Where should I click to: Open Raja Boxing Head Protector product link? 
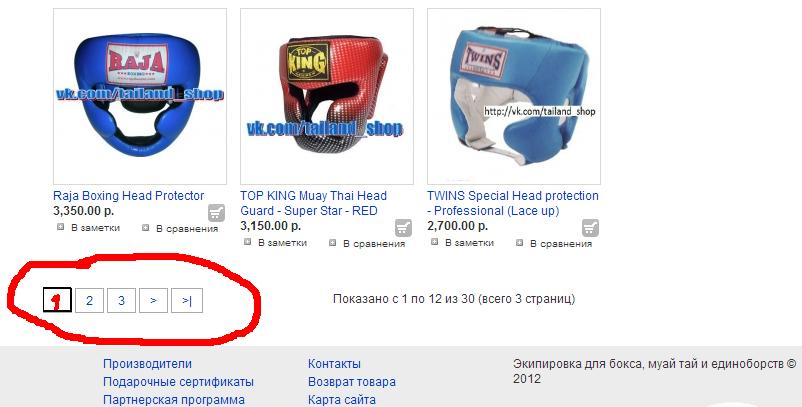pyautogui.click(x=128, y=196)
